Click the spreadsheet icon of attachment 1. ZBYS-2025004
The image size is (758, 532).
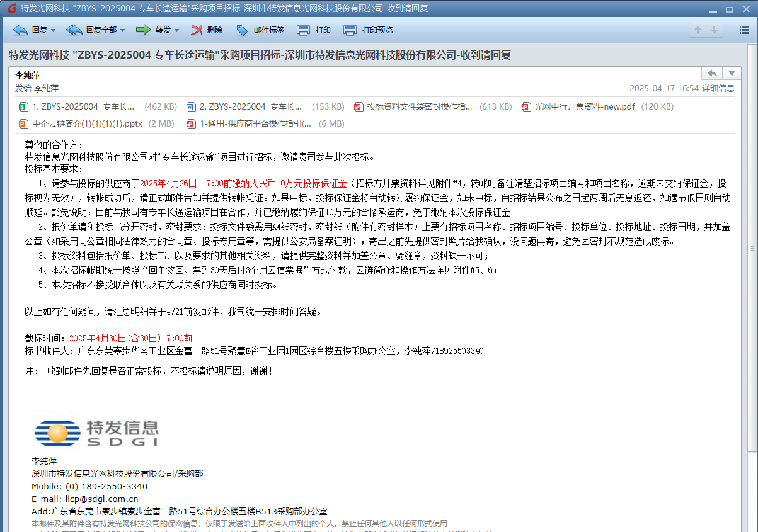click(x=23, y=107)
